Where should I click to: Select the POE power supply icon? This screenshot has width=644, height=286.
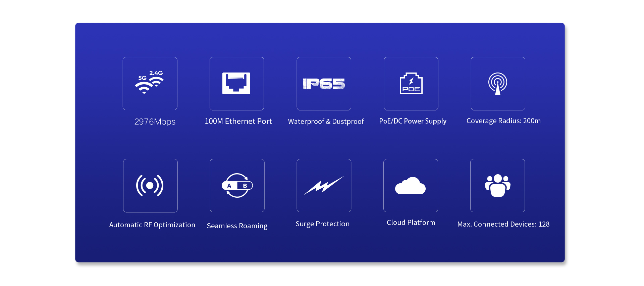coord(411,84)
